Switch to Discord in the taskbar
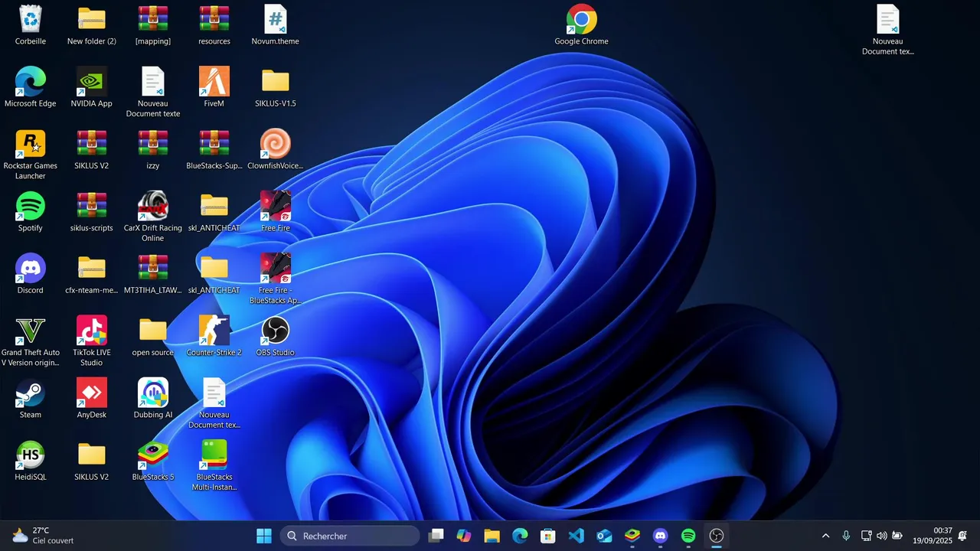 [661, 536]
